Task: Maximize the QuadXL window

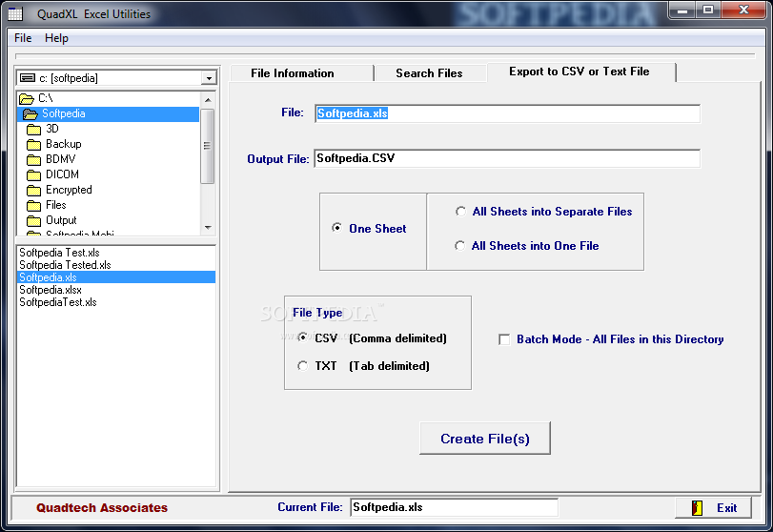Action: click(708, 10)
